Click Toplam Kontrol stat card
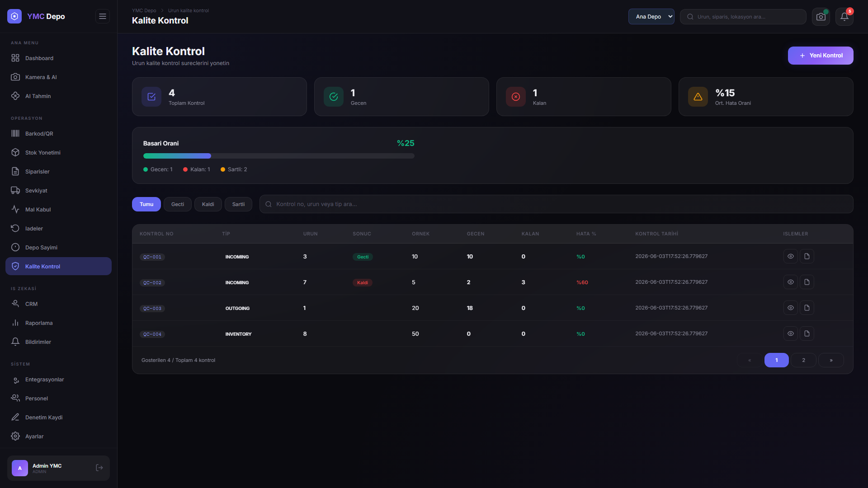The width and height of the screenshot is (868, 488). click(219, 97)
